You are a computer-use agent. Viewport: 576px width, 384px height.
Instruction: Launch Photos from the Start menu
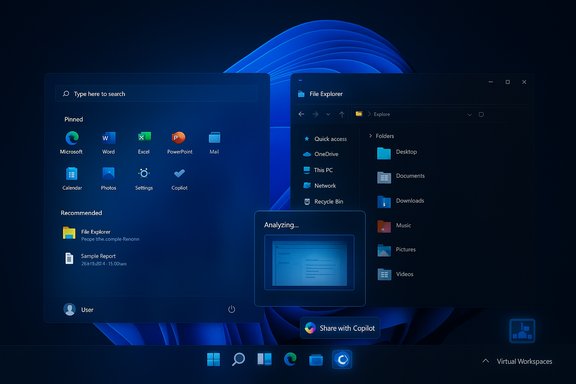pos(108,179)
